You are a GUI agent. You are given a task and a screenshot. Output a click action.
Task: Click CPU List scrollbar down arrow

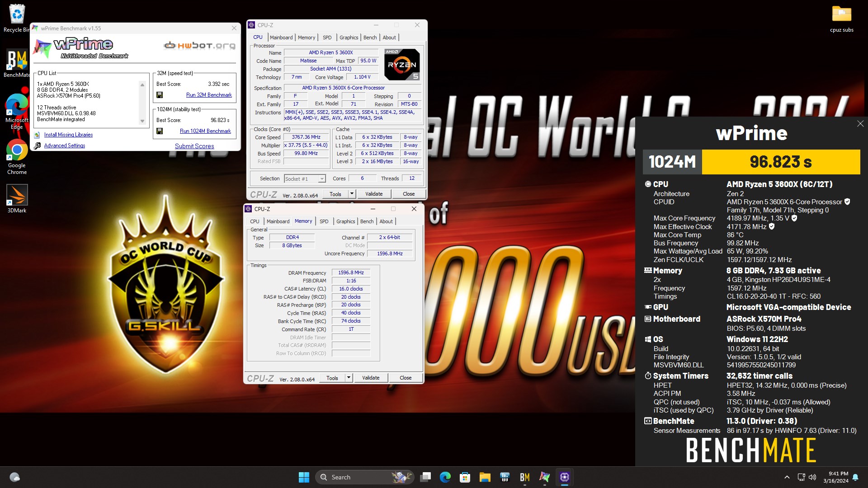pos(142,121)
